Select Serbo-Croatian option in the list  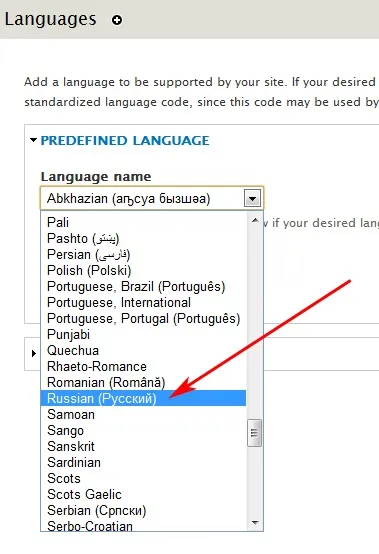point(143,526)
